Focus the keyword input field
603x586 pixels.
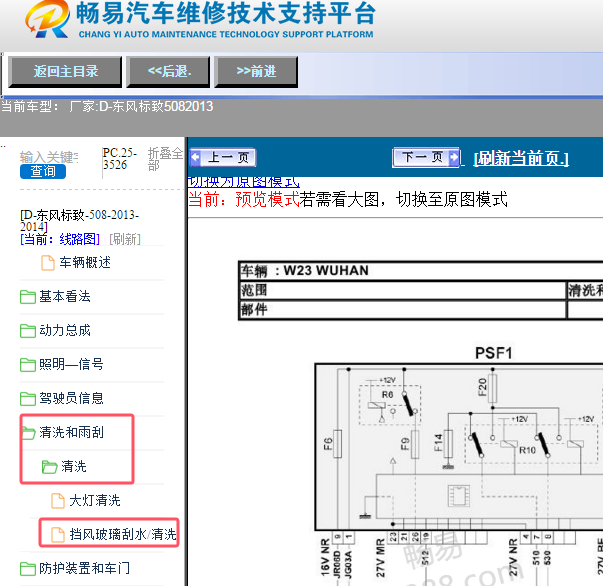[x=49, y=157]
